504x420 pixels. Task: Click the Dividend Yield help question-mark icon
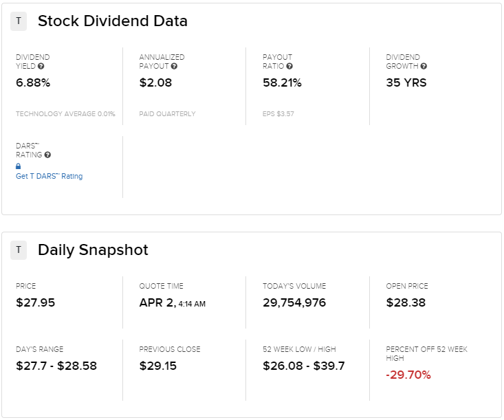(41, 67)
